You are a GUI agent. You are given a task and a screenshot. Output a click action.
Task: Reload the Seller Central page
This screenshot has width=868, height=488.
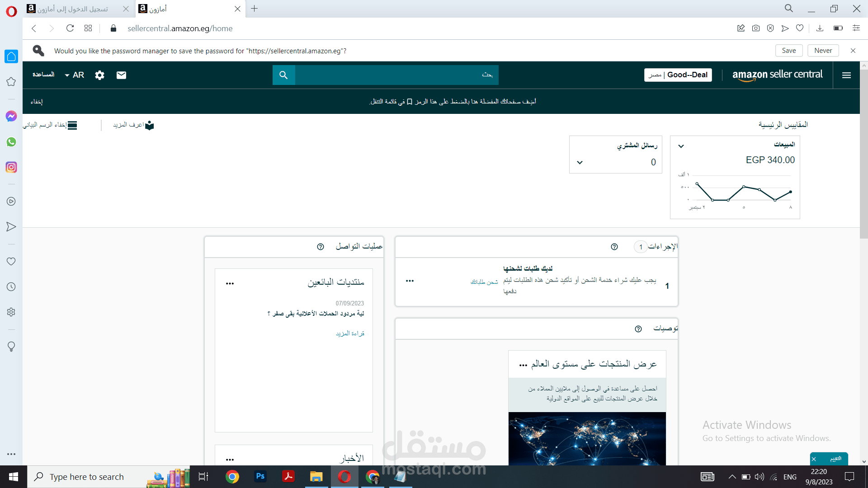coord(70,28)
